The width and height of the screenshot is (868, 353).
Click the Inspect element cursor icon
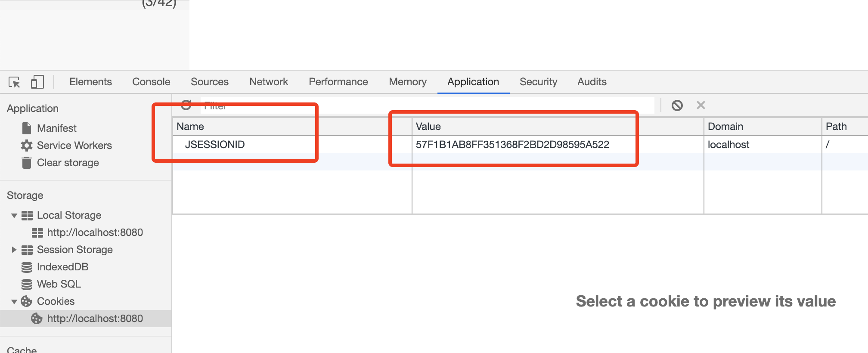(14, 82)
